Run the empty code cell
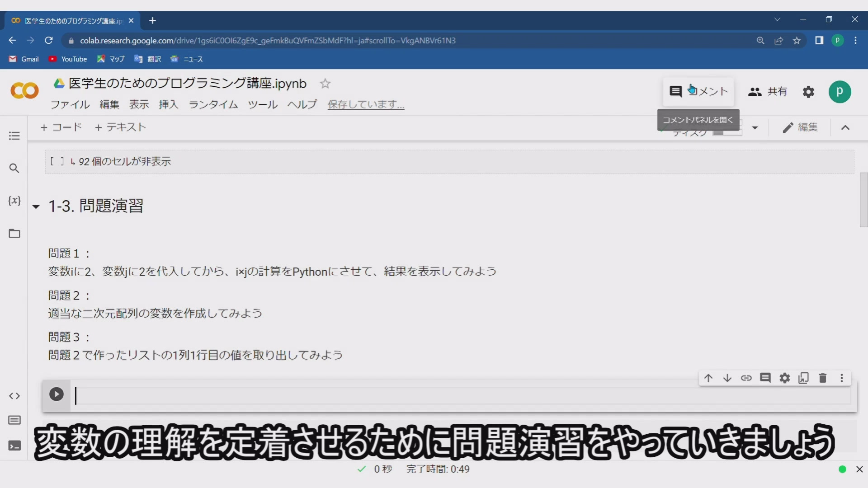The width and height of the screenshot is (868, 488). tap(57, 394)
